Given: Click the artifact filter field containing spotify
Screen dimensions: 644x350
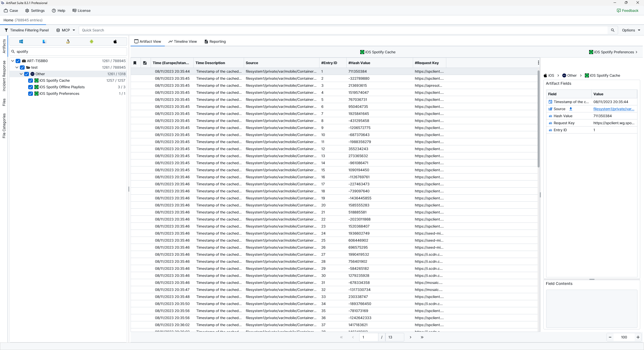Looking at the screenshot, I should (68, 52).
